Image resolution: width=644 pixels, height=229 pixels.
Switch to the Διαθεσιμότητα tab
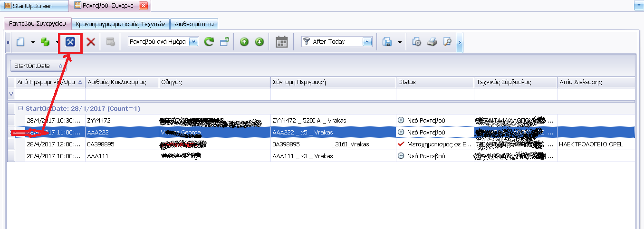click(194, 23)
